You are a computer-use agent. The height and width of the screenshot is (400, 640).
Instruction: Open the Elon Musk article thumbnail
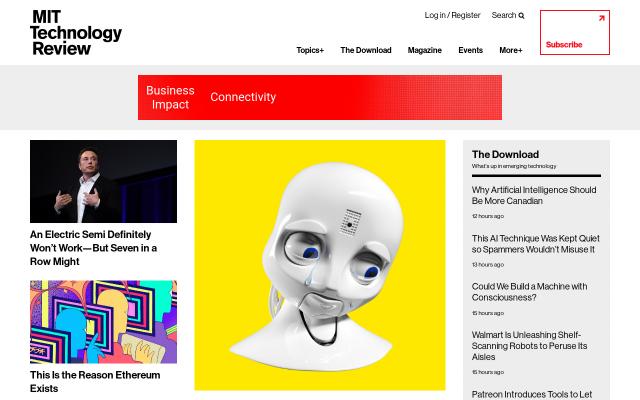103,181
